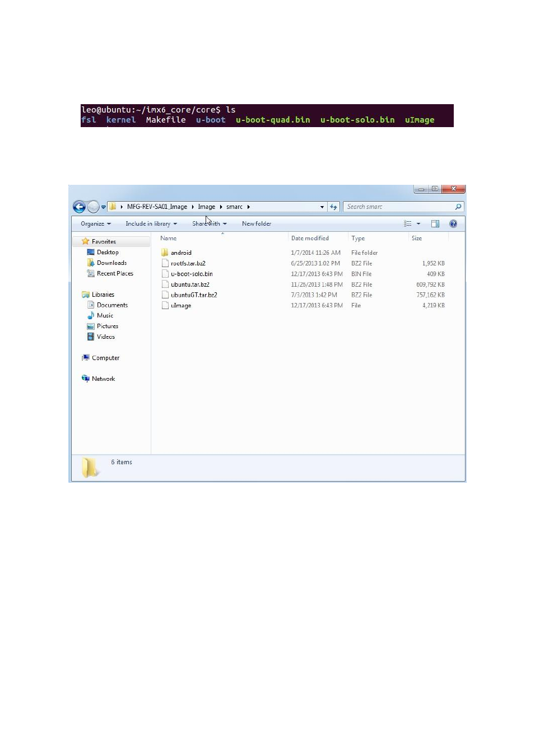Viewport: 535px width, 756px height.
Task: Select file ubuntuGT.tar.bz2
Action: 194,295
